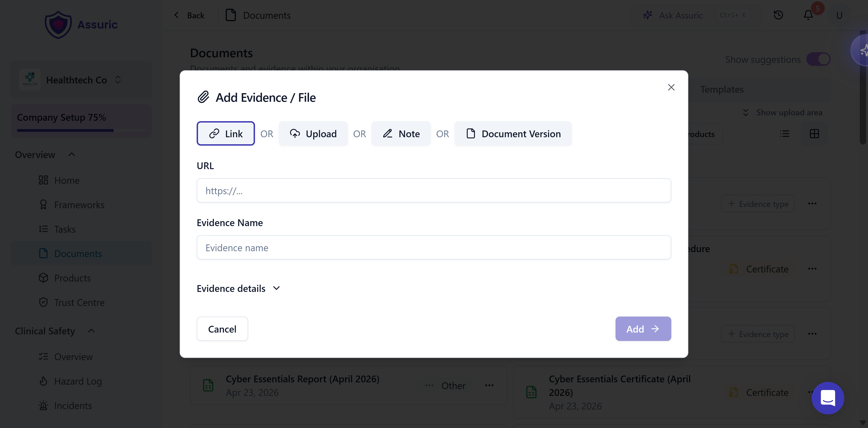Click the Back navigation button
This screenshot has width=868, height=428.
tap(189, 15)
